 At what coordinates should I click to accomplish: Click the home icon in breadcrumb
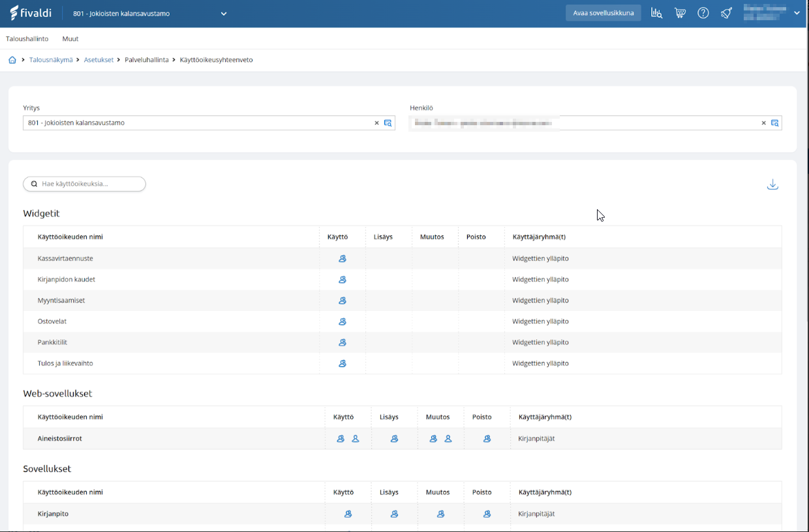[12, 60]
